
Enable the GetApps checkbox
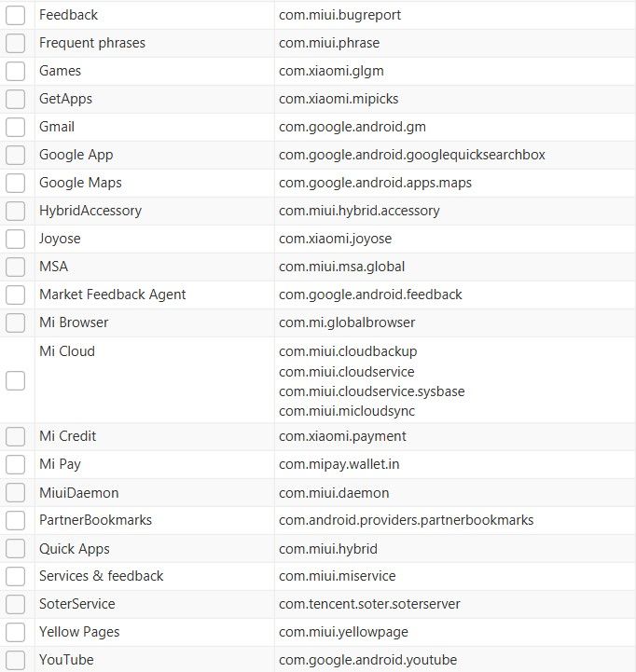(x=16, y=100)
